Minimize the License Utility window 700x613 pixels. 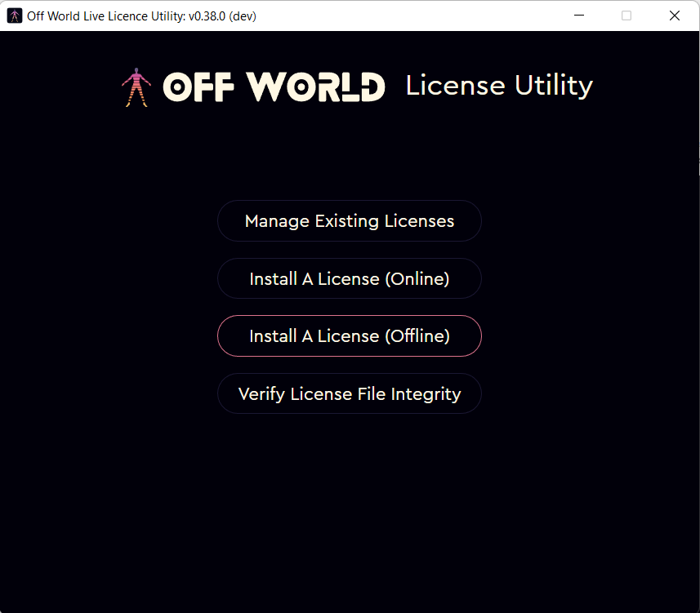pos(579,16)
